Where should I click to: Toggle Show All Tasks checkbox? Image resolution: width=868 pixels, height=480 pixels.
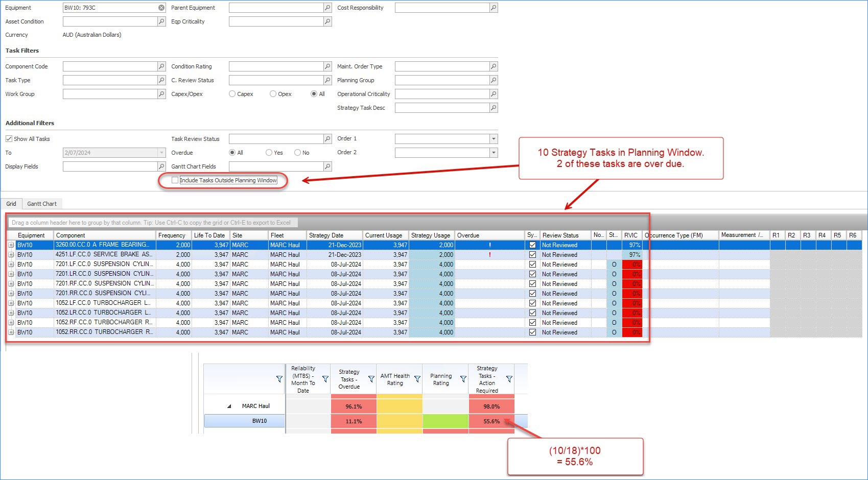(9, 139)
